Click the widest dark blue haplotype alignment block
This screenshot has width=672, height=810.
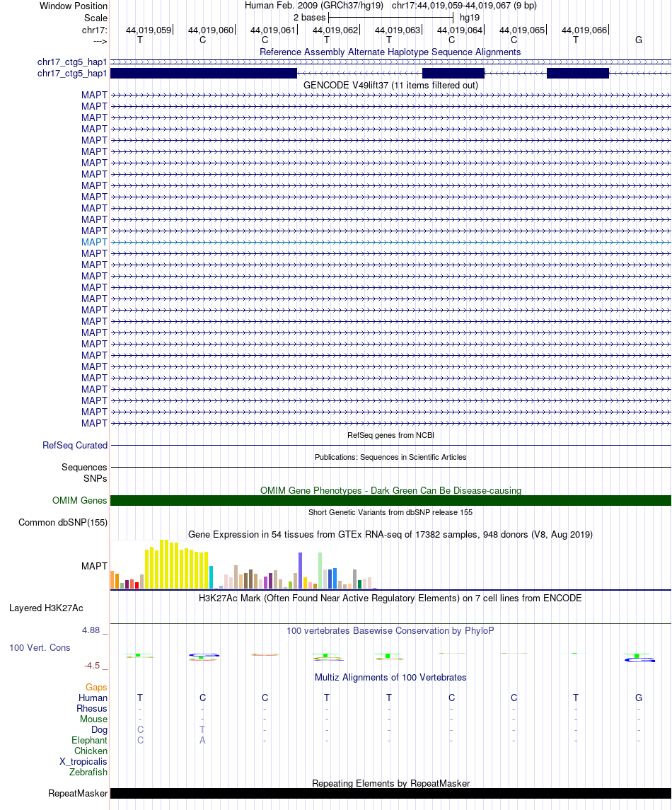[x=204, y=74]
